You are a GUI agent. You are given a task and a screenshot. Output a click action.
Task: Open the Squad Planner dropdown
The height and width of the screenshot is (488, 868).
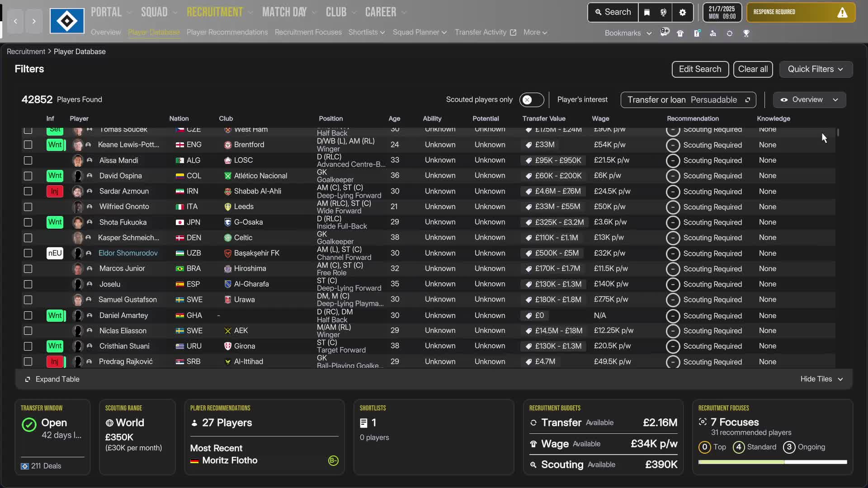pos(420,32)
